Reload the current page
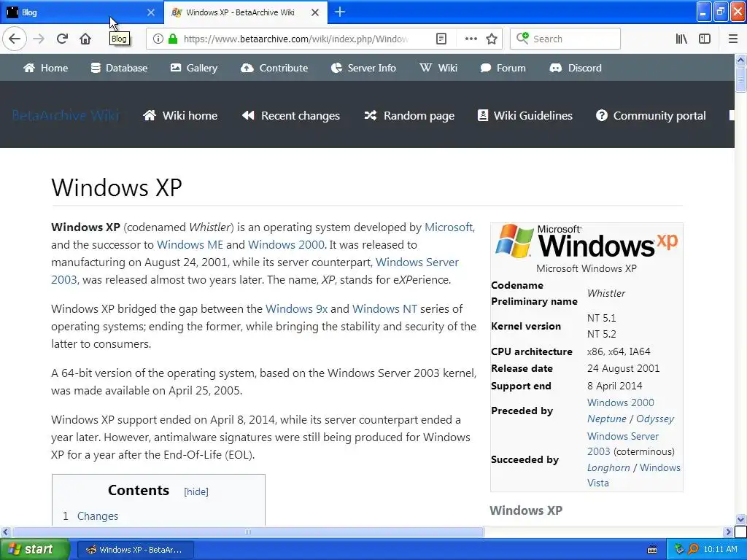This screenshot has width=747, height=560. point(62,39)
